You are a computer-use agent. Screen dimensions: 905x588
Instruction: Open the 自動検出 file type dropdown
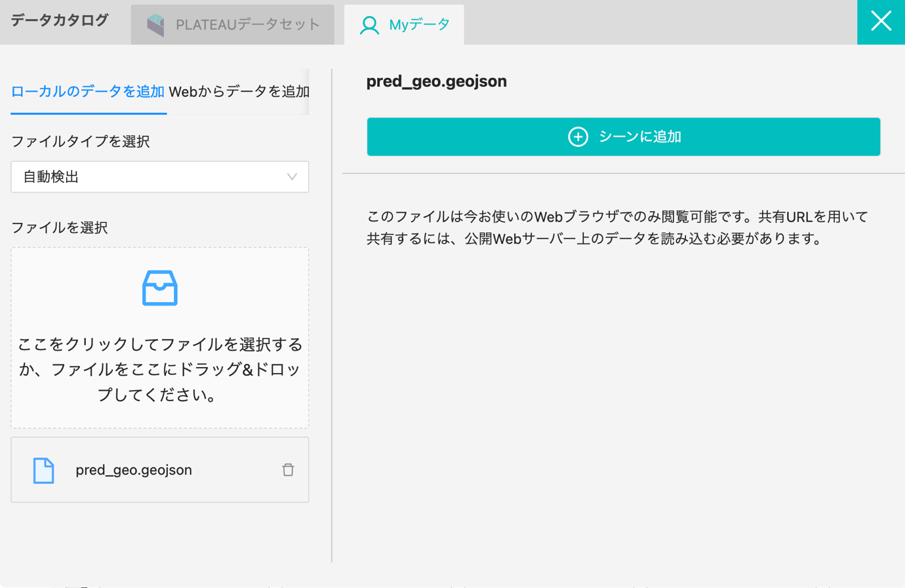[160, 177]
